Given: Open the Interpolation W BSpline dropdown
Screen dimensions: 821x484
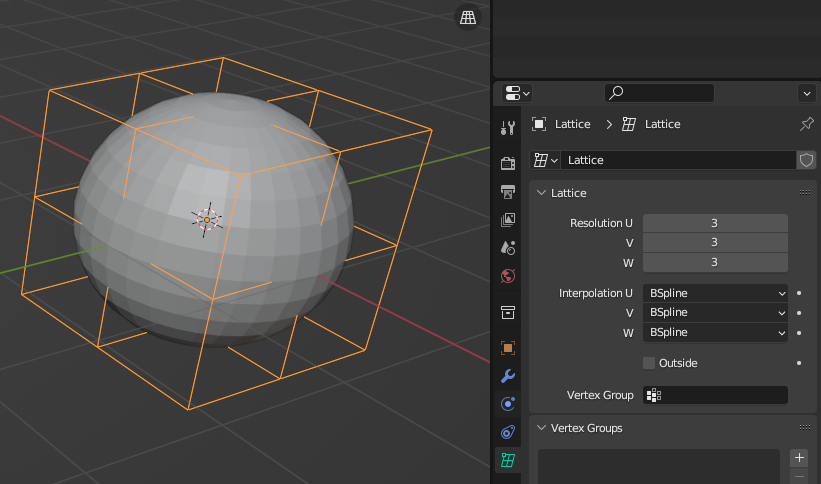Looking at the screenshot, I should 715,332.
